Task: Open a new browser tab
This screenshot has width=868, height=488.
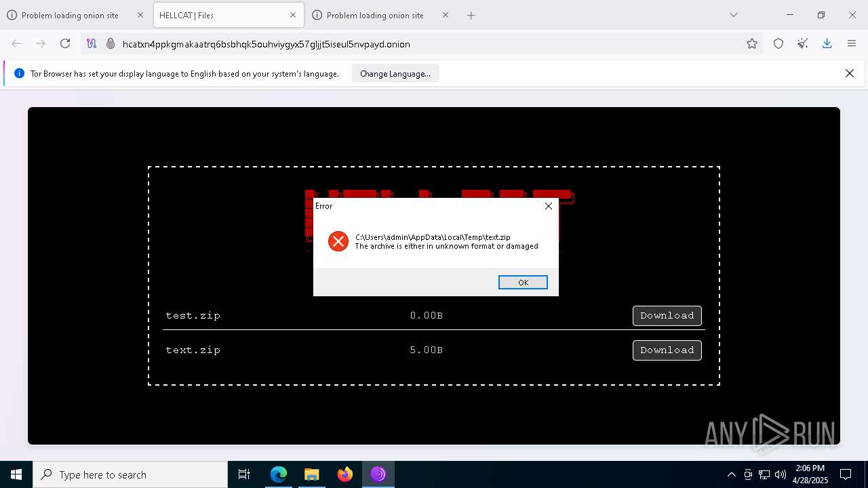Action: [x=471, y=15]
